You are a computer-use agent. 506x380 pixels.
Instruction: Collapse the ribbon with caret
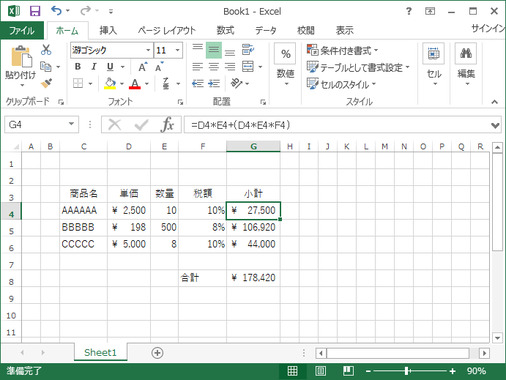[x=495, y=102]
